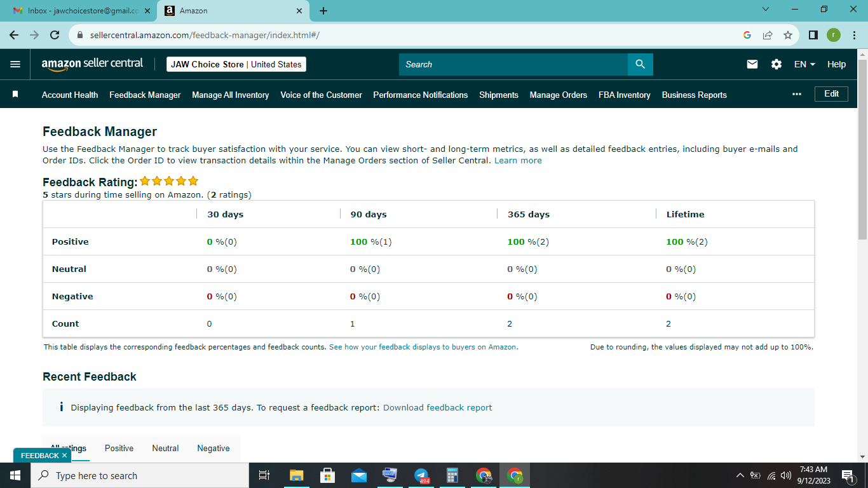Screen dimensions: 868x488
Task: Open Windows Start menu
Action: [x=15, y=475]
